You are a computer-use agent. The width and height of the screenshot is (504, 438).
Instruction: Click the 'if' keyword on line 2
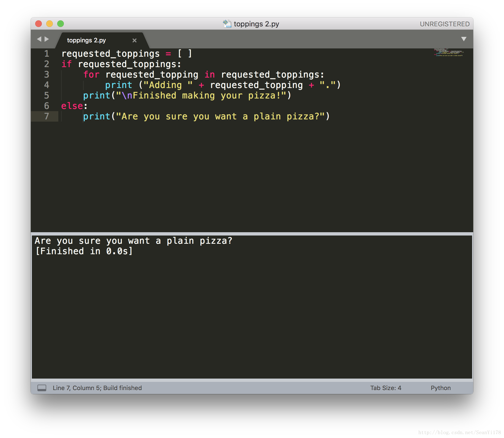click(67, 64)
